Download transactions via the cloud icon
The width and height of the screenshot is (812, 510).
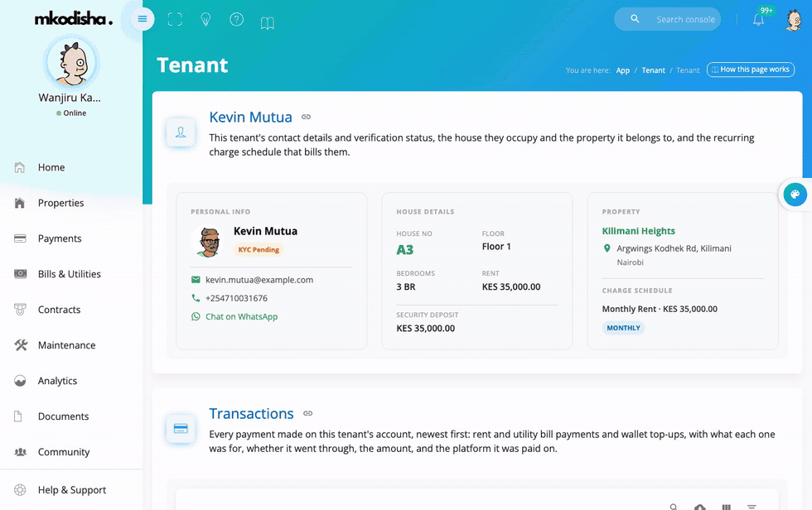(699, 507)
